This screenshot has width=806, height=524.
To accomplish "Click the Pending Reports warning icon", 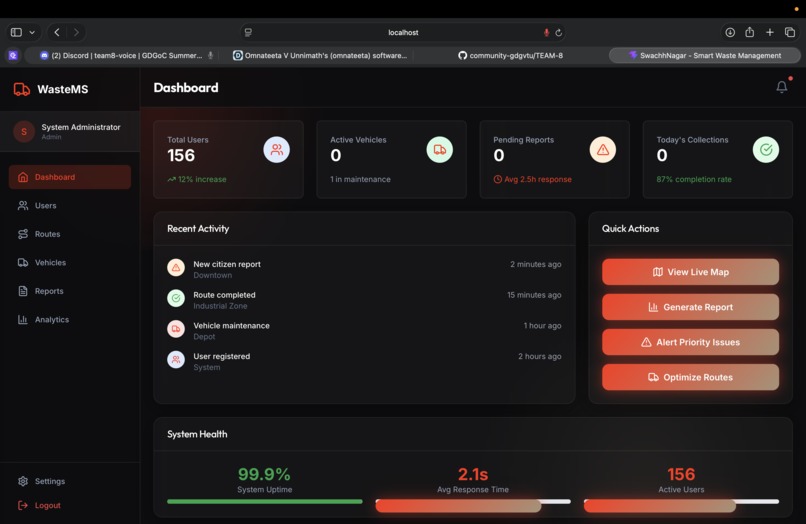I will click(602, 150).
